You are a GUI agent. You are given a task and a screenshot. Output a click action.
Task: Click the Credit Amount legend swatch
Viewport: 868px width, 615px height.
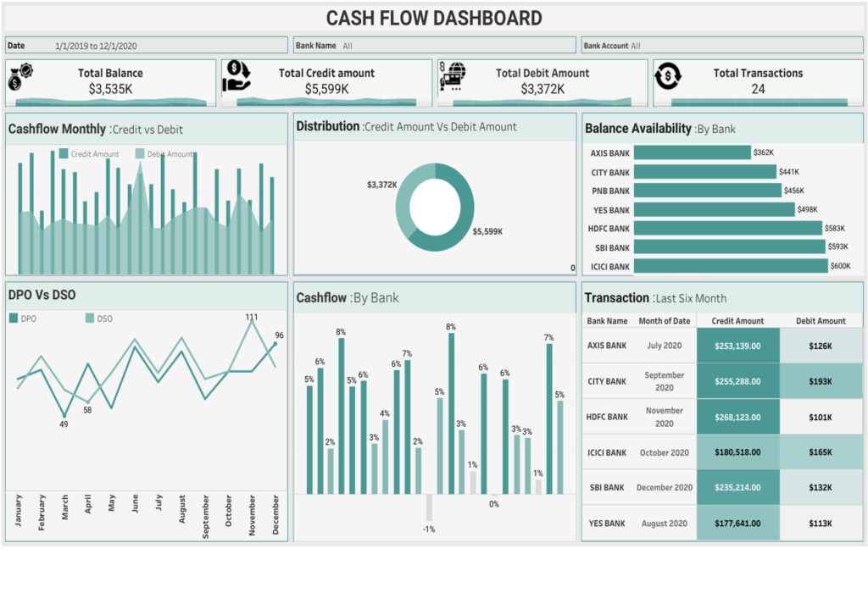pos(64,154)
